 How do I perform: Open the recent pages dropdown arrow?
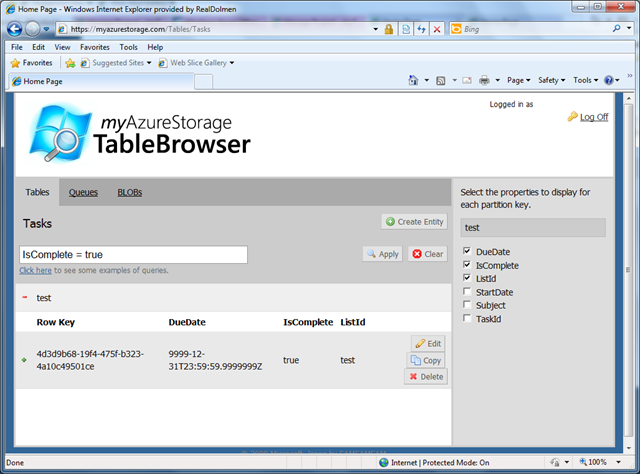pos(46,29)
